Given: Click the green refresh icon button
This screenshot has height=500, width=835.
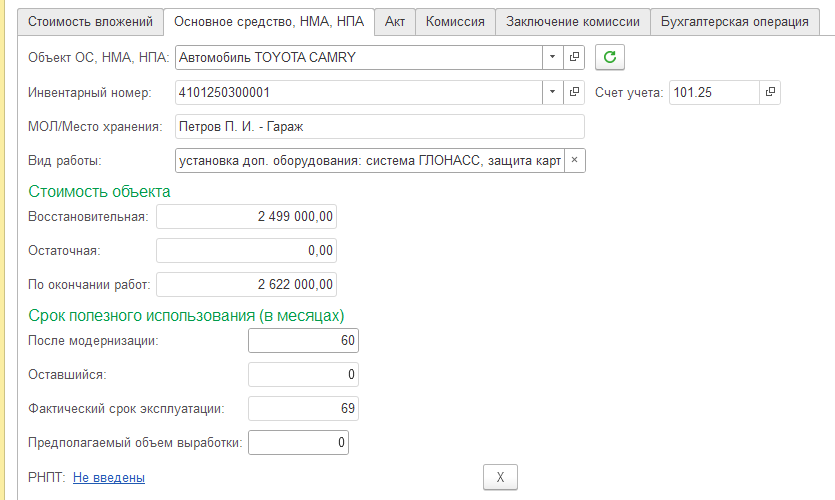Looking at the screenshot, I should click(x=610, y=58).
